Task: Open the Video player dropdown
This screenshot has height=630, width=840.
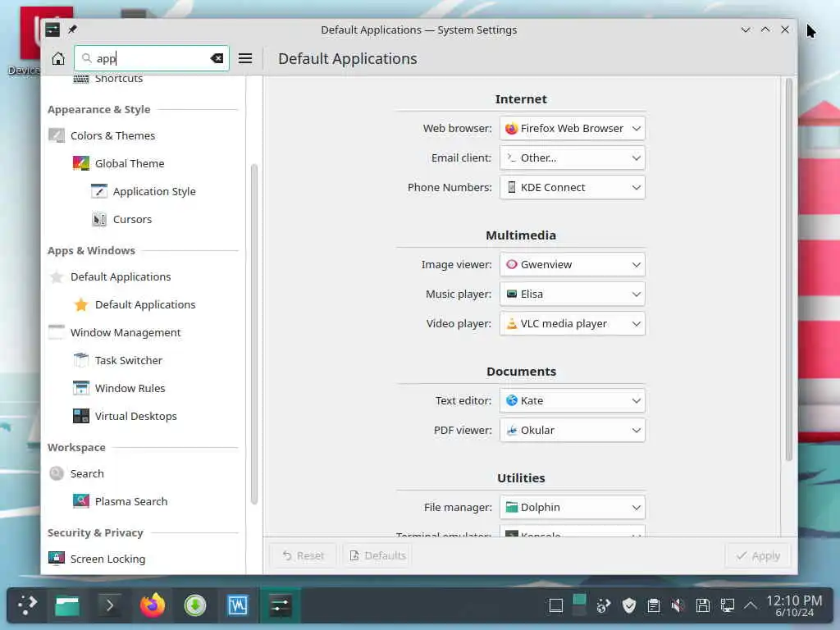Action: pyautogui.click(x=572, y=323)
